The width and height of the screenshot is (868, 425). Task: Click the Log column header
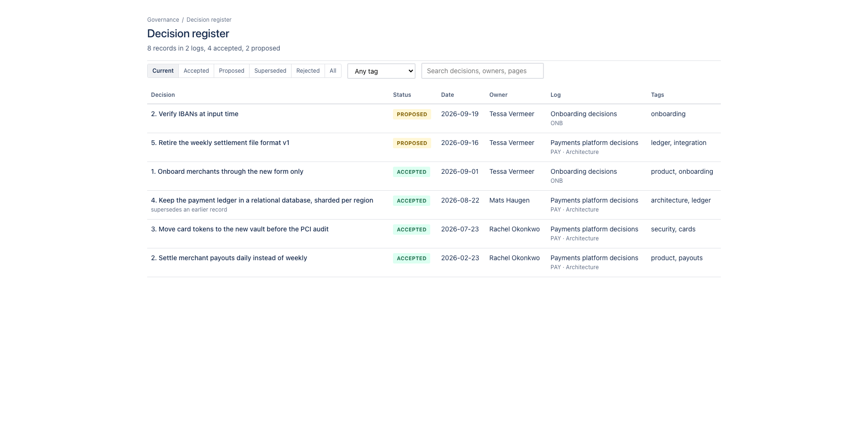tap(555, 95)
